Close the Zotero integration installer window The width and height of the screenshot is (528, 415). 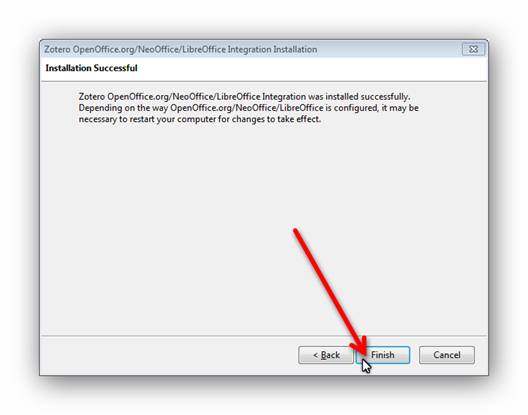pyautogui.click(x=473, y=49)
